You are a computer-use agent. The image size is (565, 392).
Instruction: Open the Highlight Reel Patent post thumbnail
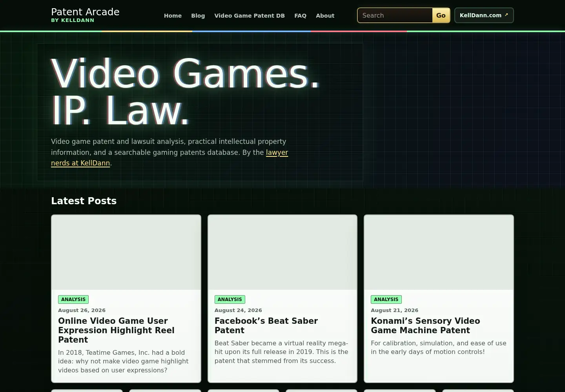[126, 252]
